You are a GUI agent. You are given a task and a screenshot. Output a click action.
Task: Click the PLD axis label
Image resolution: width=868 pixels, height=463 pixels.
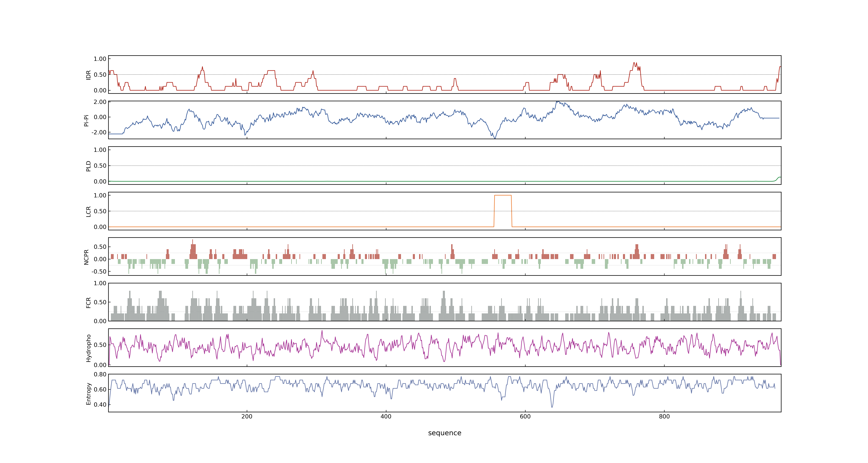88,166
